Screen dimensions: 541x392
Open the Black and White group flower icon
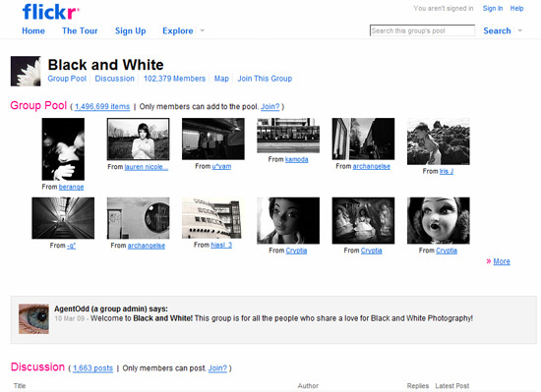[26, 71]
